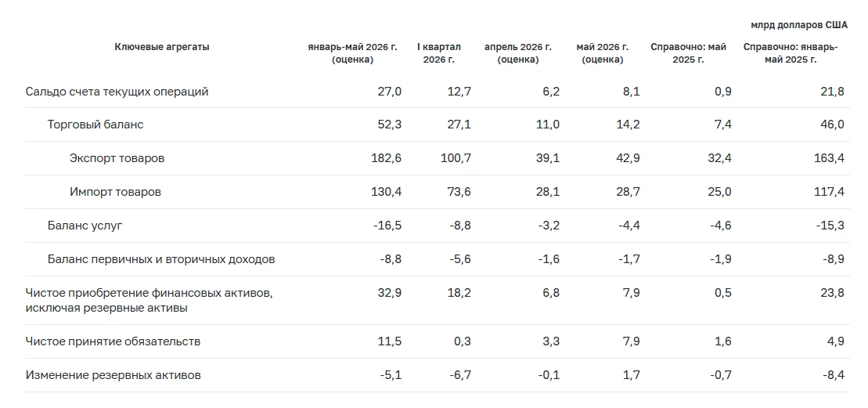This screenshot has width=868, height=408.
Task: Select the 'Баланс услуг' row label
Action: coord(85,226)
